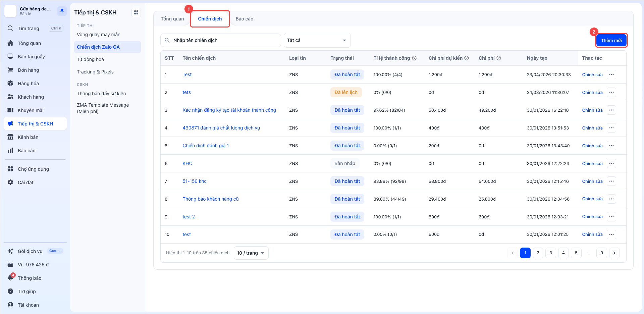Click the help icon next to Tỉ lệ thành công
Screen dimensions: 644x314
[x=414, y=58]
